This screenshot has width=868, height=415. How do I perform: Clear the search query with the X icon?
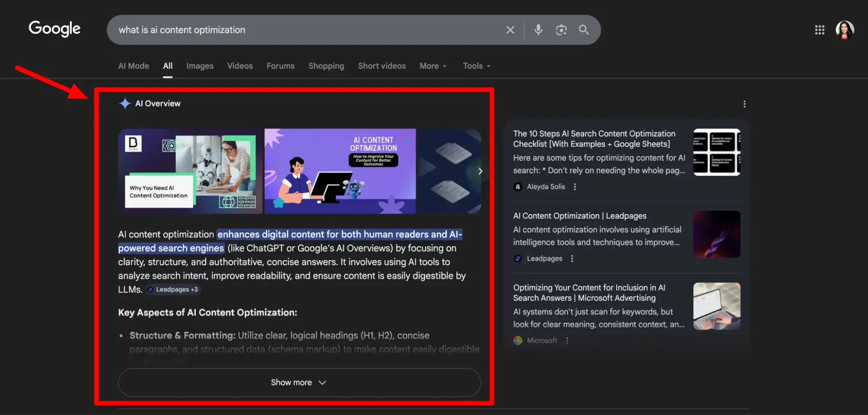pos(510,30)
